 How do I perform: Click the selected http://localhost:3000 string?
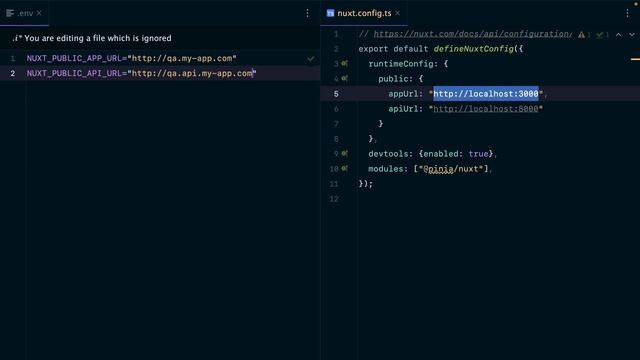click(486, 94)
